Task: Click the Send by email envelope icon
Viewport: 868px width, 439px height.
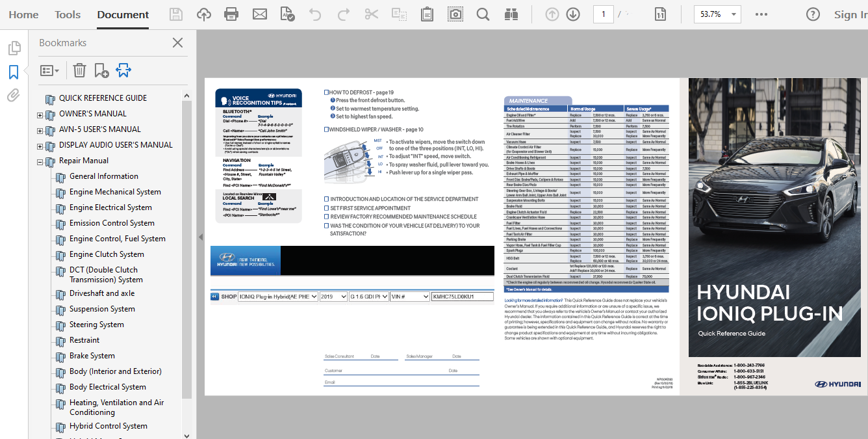Action: 260,14
